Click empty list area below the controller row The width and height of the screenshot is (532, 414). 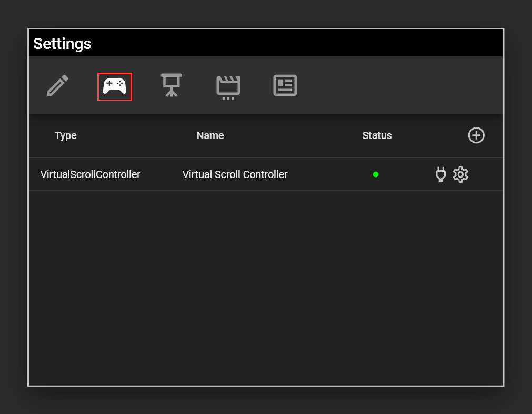(266, 284)
